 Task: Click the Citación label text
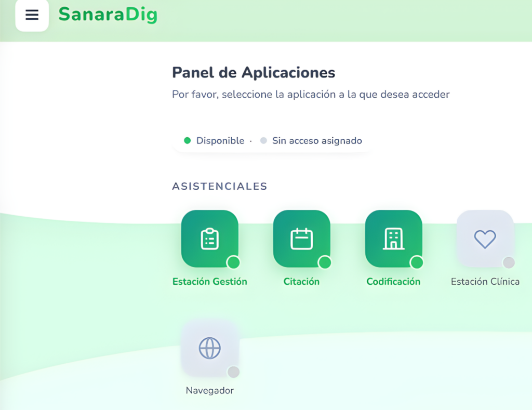[x=302, y=282]
